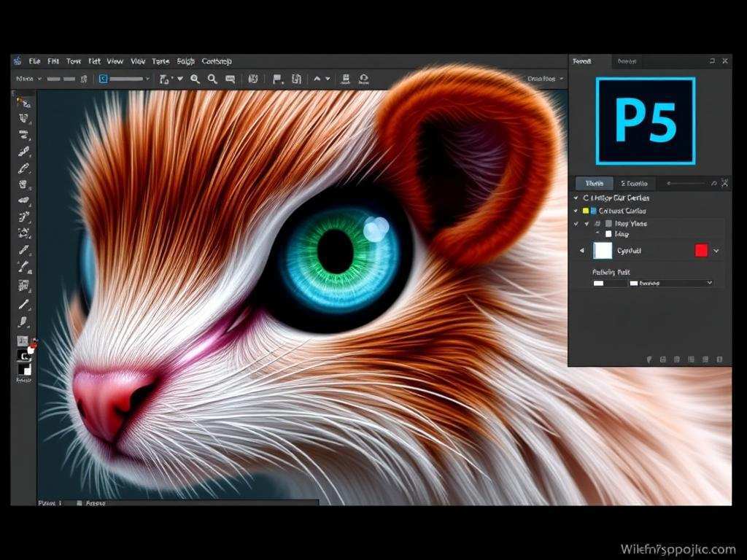Image resolution: width=747 pixels, height=560 pixels.
Task: Toggle the checkmark for "C l Hitor Clur Derles"
Action: coord(576,198)
